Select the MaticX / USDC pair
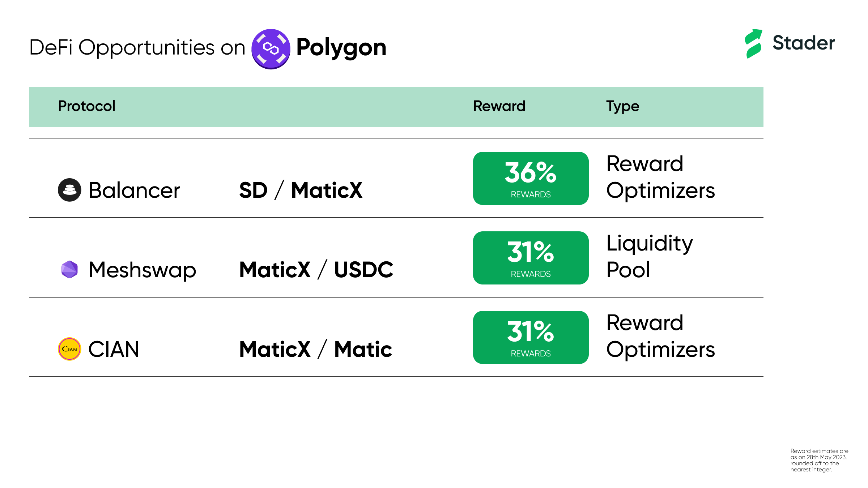This screenshot has height=488, width=868. click(x=316, y=270)
